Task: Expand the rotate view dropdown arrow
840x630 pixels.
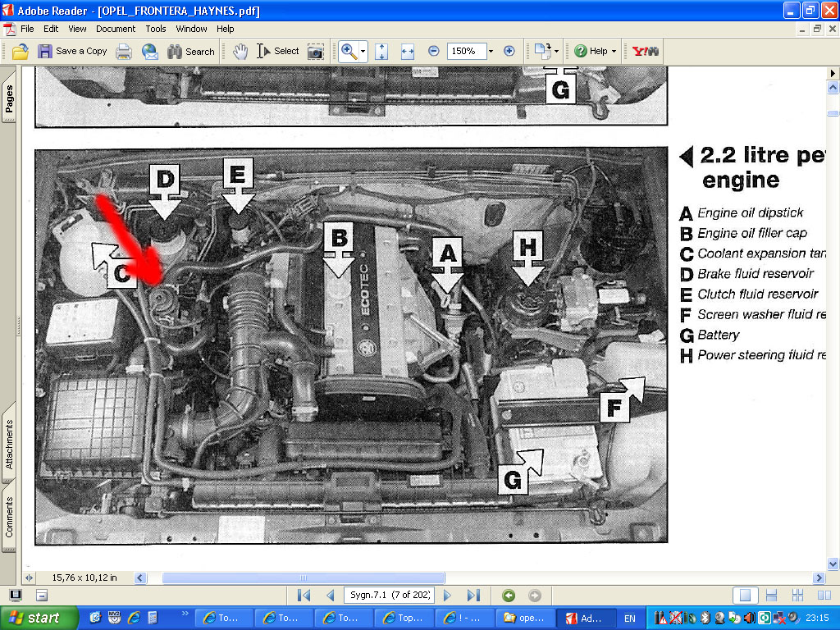Action: click(x=557, y=52)
